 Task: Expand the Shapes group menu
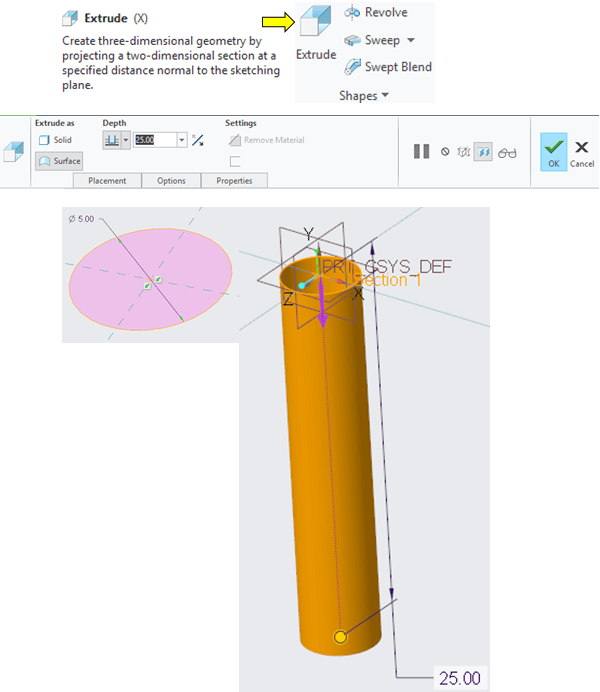(x=364, y=96)
